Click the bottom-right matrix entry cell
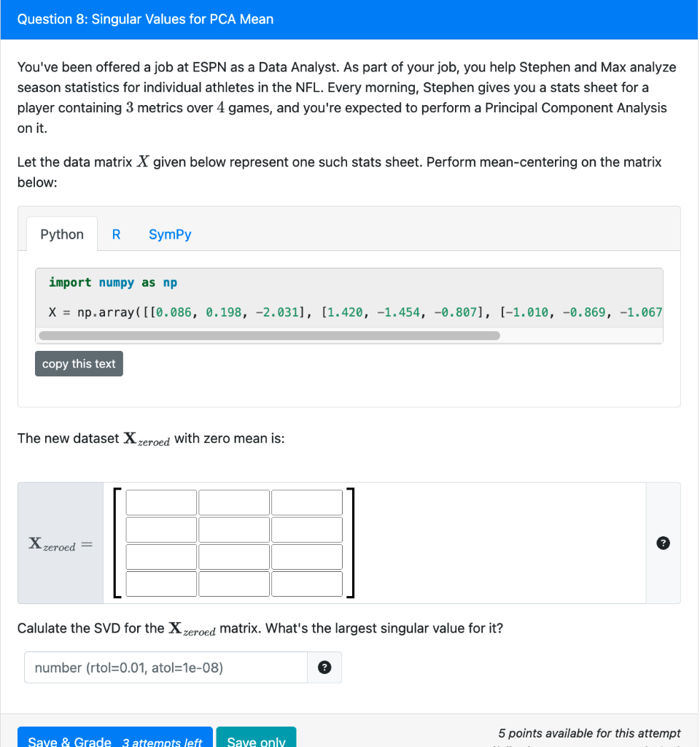Viewport: 700px width, 747px height. pos(306,583)
